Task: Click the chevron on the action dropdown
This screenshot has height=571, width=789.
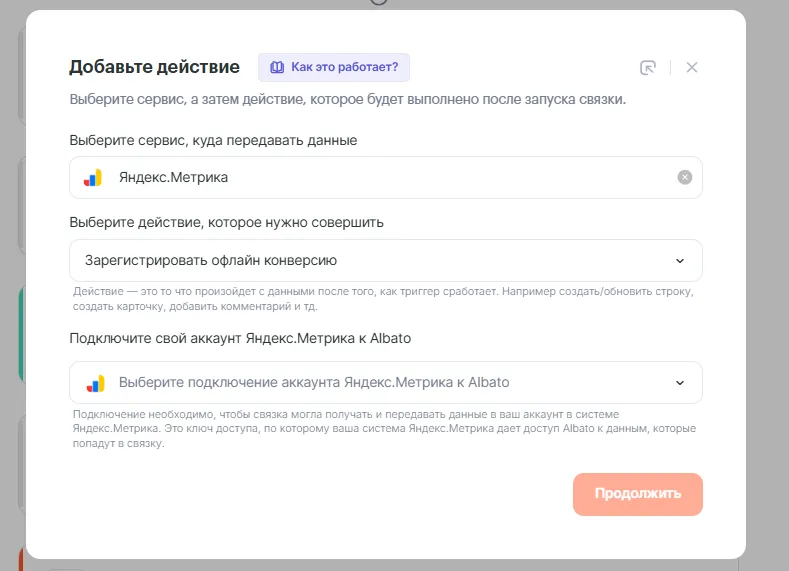Action: pyautogui.click(x=680, y=261)
